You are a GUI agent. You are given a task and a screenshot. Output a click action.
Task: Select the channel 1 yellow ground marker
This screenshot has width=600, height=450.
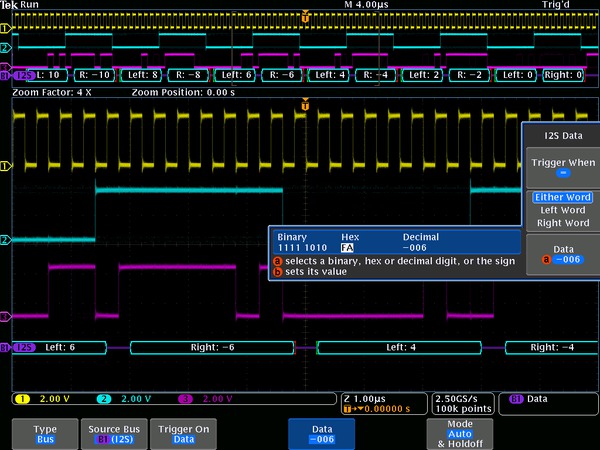5,165
